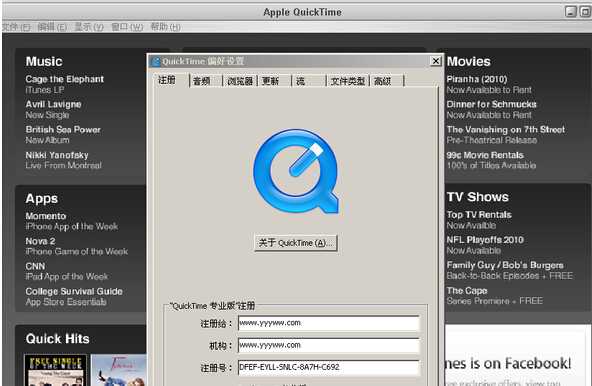Image resolution: width=592 pixels, height=386 pixels.
Task: Click the large QuickTime logo in preferences
Action: (296, 172)
